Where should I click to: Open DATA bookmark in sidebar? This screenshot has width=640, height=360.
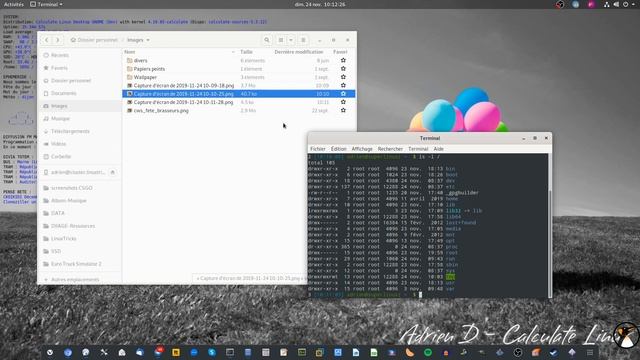click(x=80, y=213)
